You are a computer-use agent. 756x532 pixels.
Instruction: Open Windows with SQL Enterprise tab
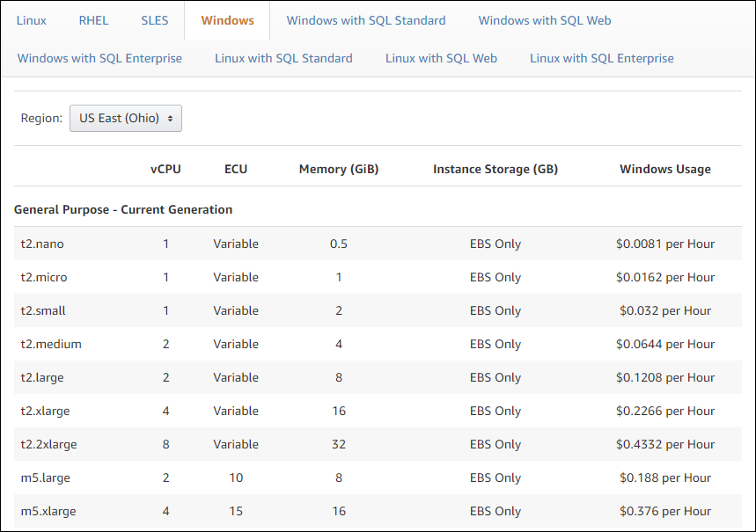click(99, 58)
